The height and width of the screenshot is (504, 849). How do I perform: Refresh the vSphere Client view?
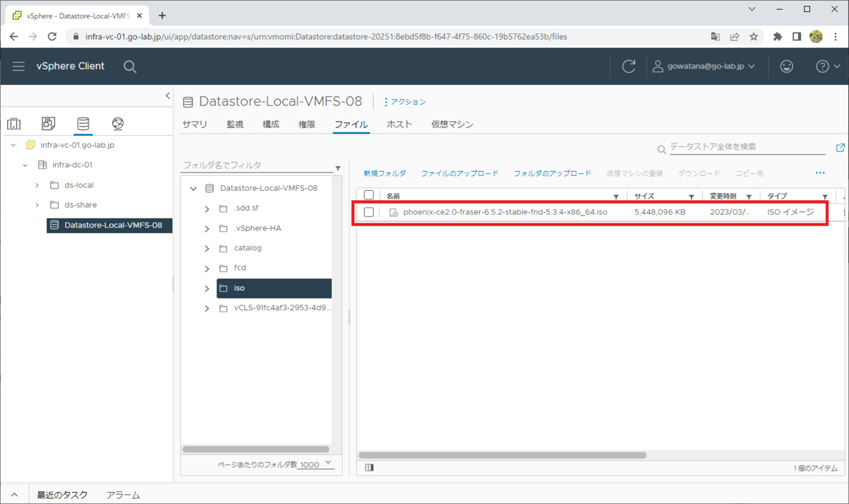[x=628, y=66]
